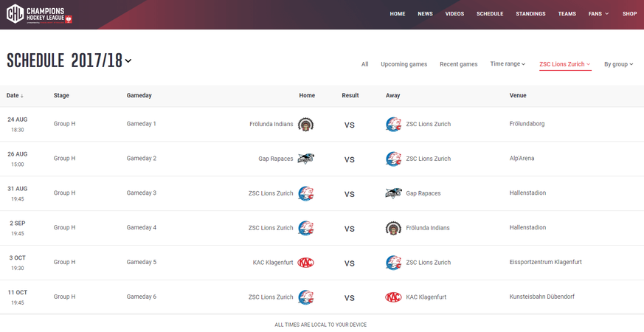Click the Stage column header

pyautogui.click(x=61, y=95)
